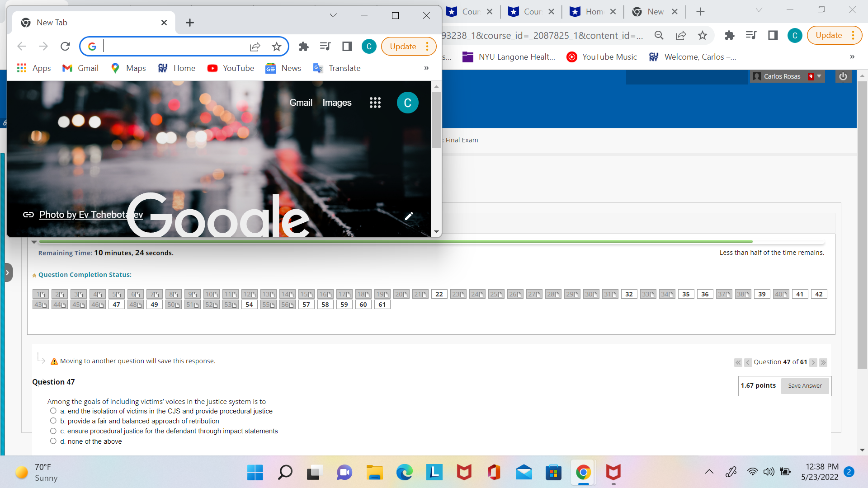Open the Google apps grid menu
868x488 pixels.
tap(375, 103)
